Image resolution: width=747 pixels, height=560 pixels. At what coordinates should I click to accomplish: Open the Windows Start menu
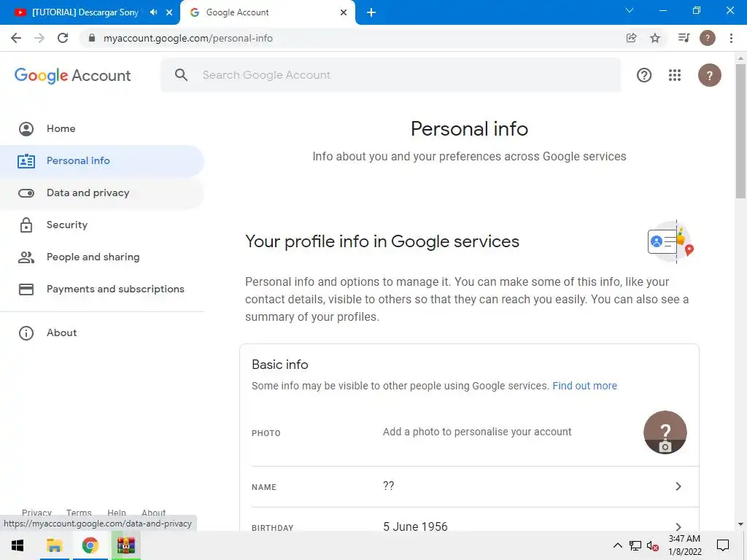[x=18, y=545]
